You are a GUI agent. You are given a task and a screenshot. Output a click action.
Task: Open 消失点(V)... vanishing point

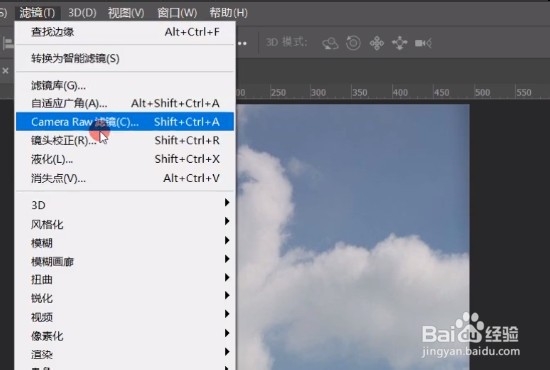(x=125, y=178)
